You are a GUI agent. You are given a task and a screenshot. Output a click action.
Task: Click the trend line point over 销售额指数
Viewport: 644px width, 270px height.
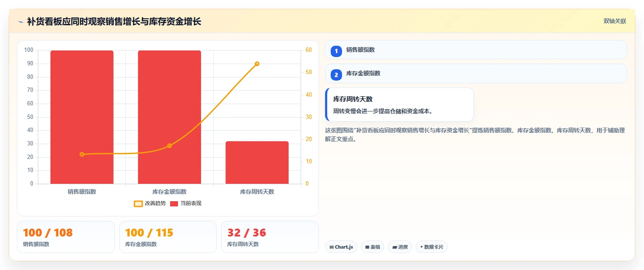point(82,154)
